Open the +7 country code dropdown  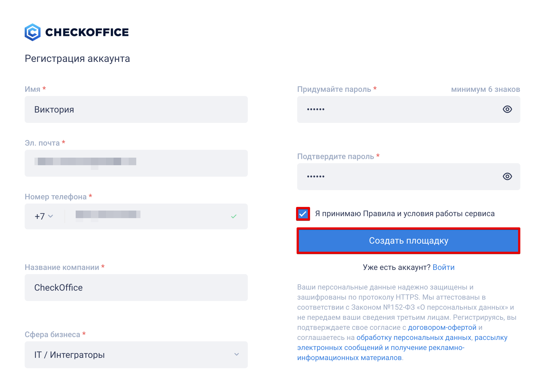(x=44, y=216)
